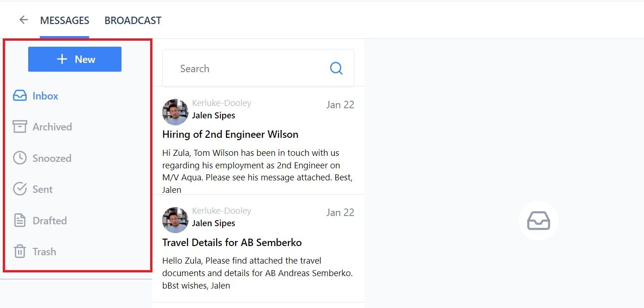Switch to the BROADCAST tab

click(x=133, y=20)
